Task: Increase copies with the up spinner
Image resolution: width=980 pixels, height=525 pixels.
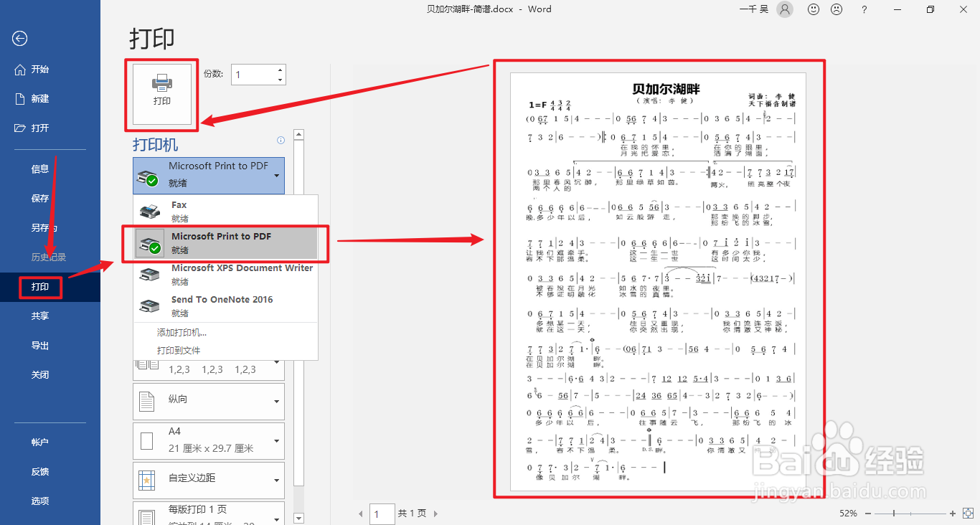Action: click(281, 70)
